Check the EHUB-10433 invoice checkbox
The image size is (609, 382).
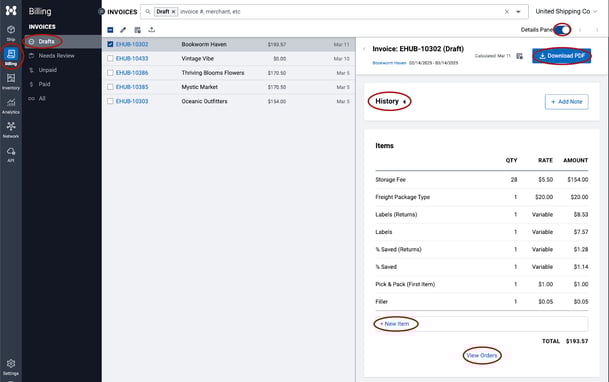coord(110,59)
